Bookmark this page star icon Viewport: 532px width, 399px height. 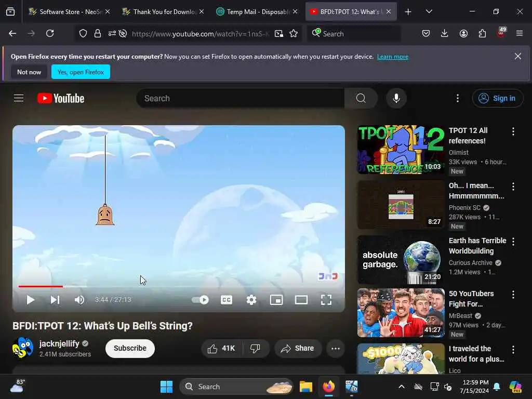294,34
